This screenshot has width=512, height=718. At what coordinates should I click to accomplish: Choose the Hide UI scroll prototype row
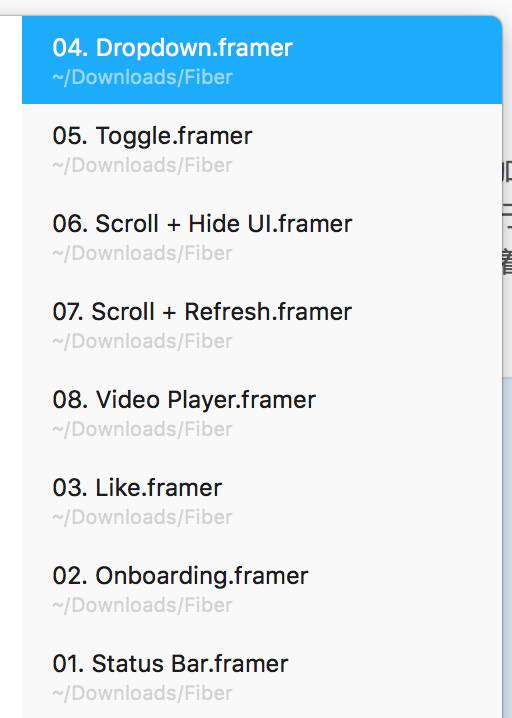point(262,236)
